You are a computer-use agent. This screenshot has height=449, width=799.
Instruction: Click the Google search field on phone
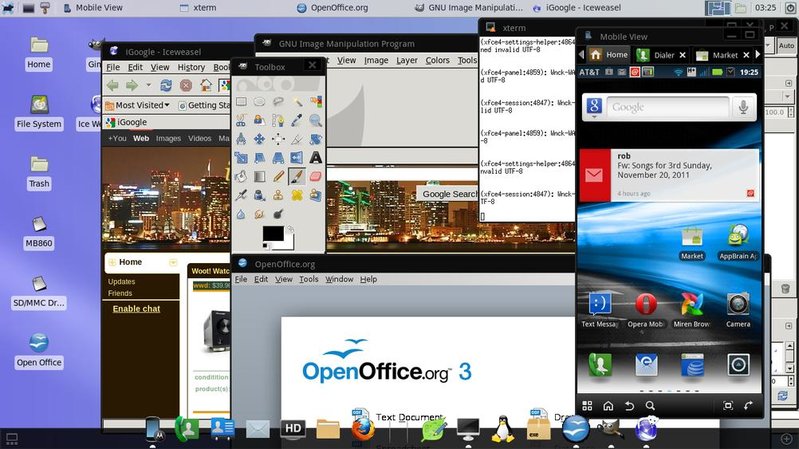coord(668,108)
